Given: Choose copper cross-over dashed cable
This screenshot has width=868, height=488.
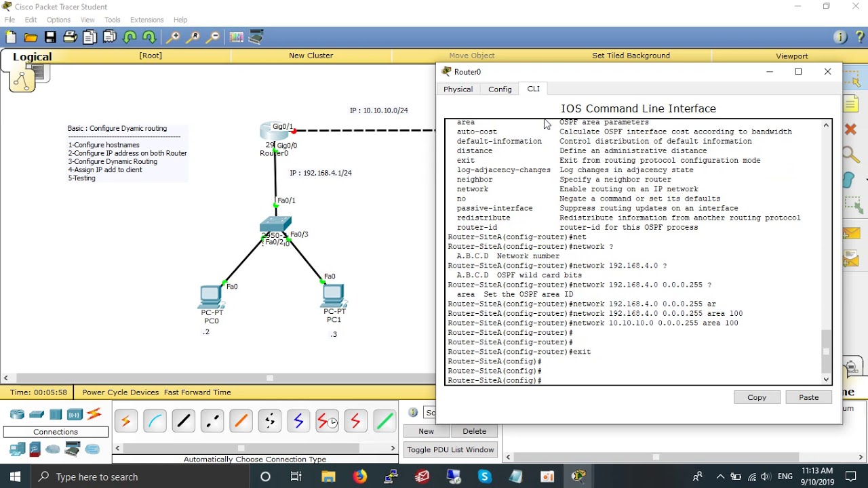Looking at the screenshot, I should pyautogui.click(x=212, y=421).
